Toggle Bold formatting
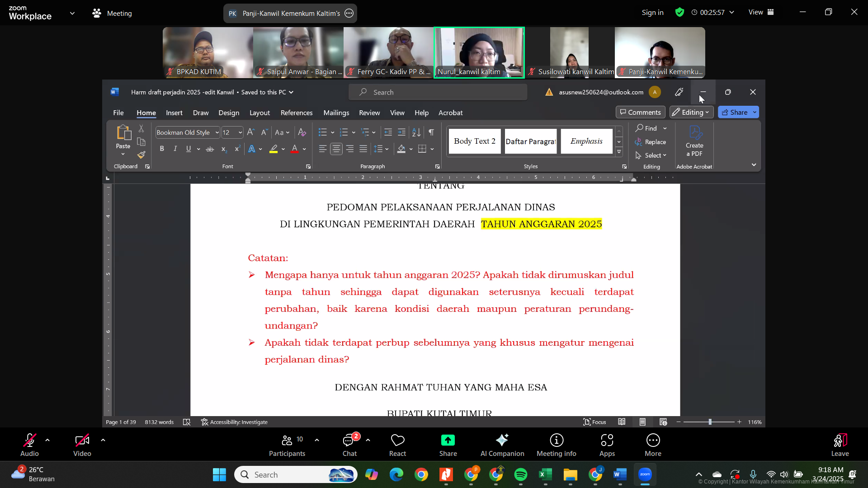 click(162, 149)
